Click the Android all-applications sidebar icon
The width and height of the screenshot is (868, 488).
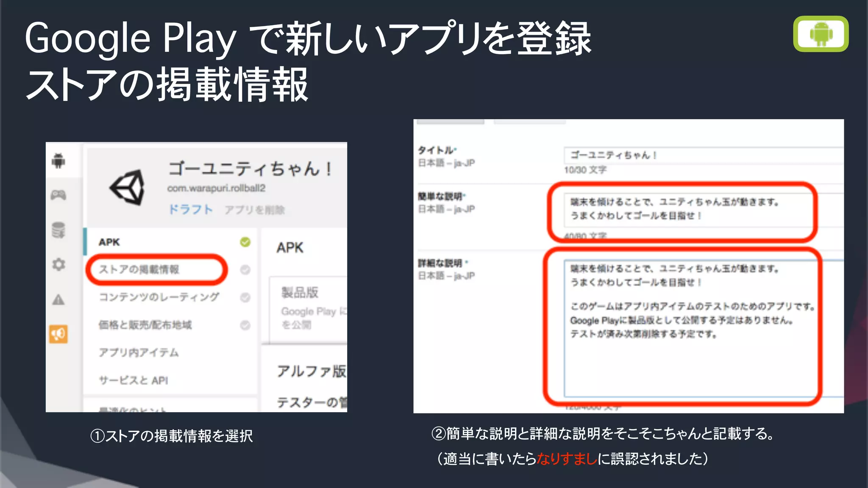point(58,161)
